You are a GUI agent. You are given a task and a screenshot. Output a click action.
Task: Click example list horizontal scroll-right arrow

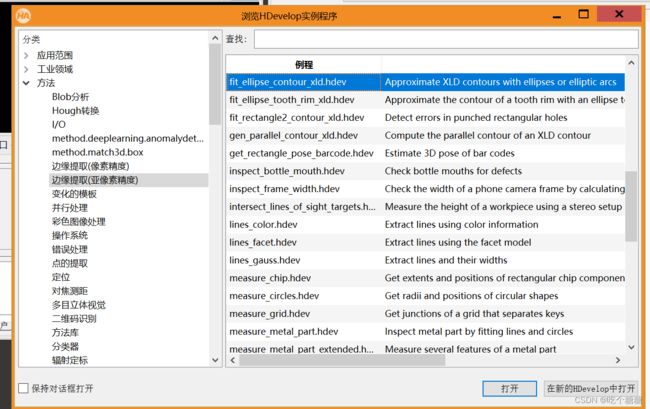618,360
